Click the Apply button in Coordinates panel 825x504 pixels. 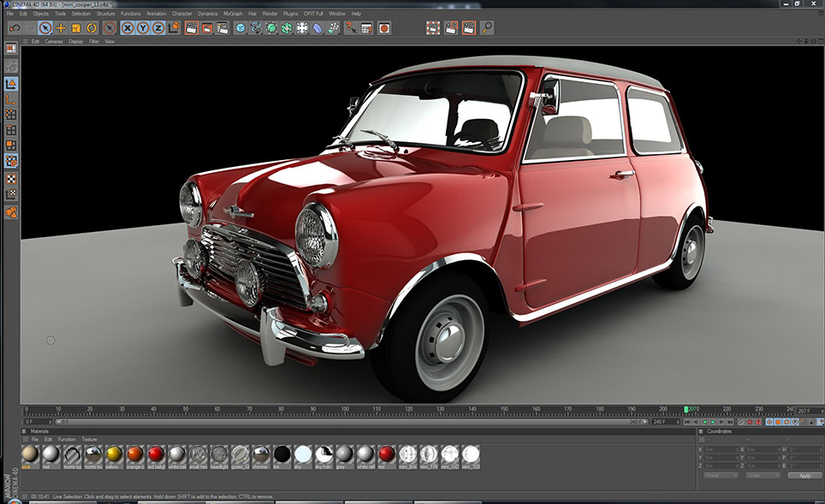point(804,475)
